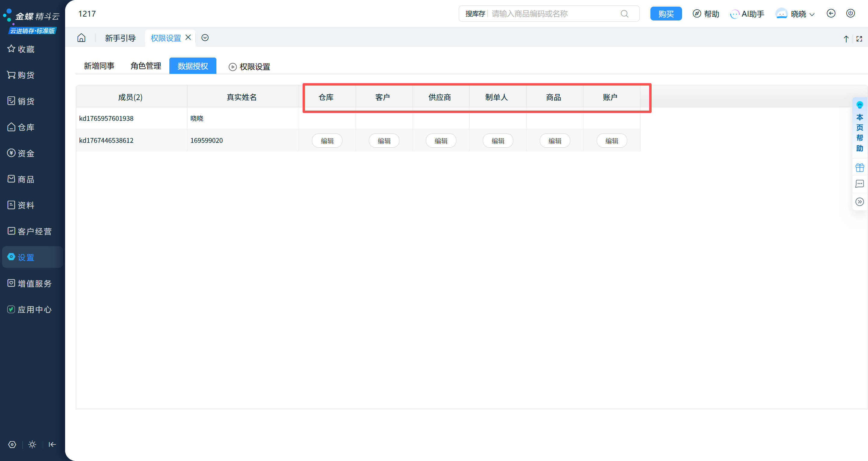Click the fullscreen expand icon
The width and height of the screenshot is (868, 461).
[859, 39]
